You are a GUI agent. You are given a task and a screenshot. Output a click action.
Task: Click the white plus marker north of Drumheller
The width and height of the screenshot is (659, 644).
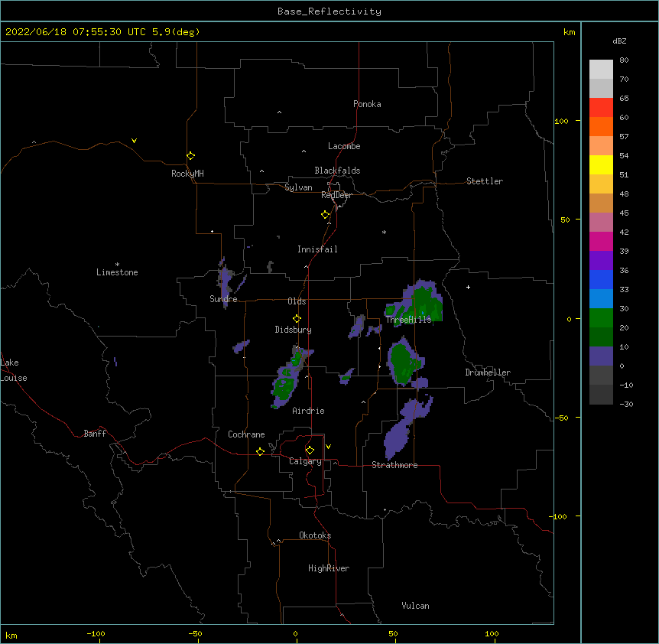468,287
